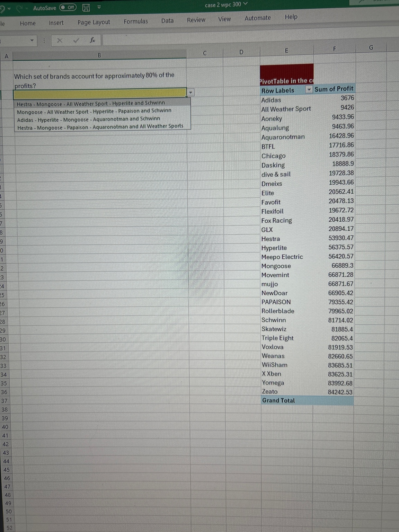Choose the 'Hestra - Mongoose - All Weather Sport' option
399x532 pixels.
[x=91, y=103]
